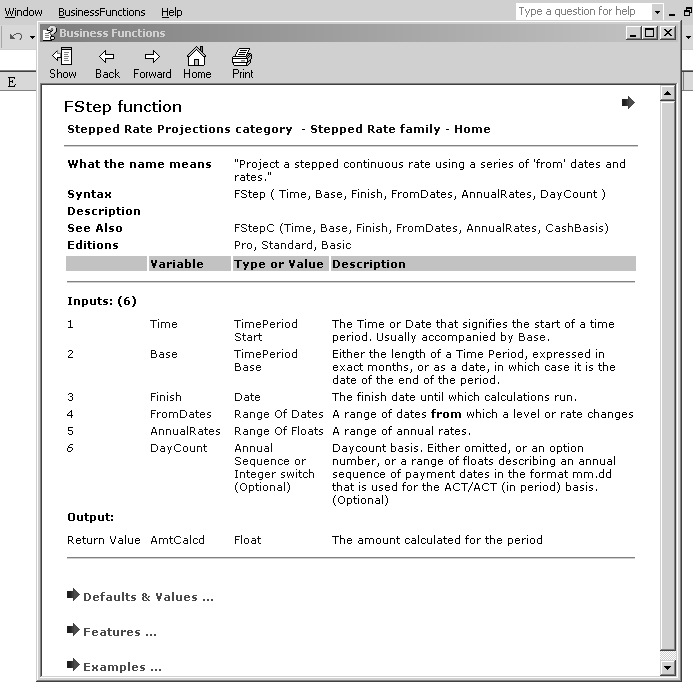Follow the Stepped Rate Projections category link

coord(179,129)
